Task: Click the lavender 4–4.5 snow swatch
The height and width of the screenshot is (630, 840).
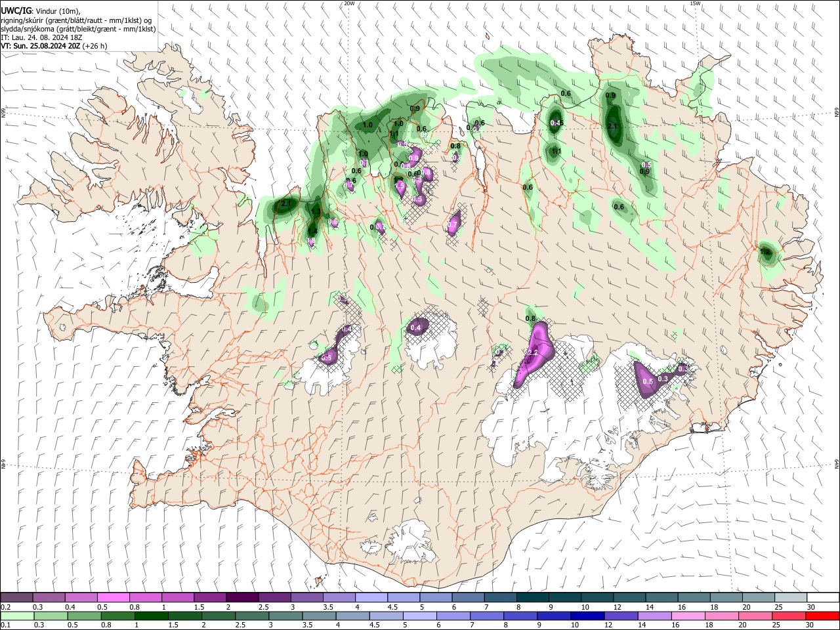Action: point(371,597)
